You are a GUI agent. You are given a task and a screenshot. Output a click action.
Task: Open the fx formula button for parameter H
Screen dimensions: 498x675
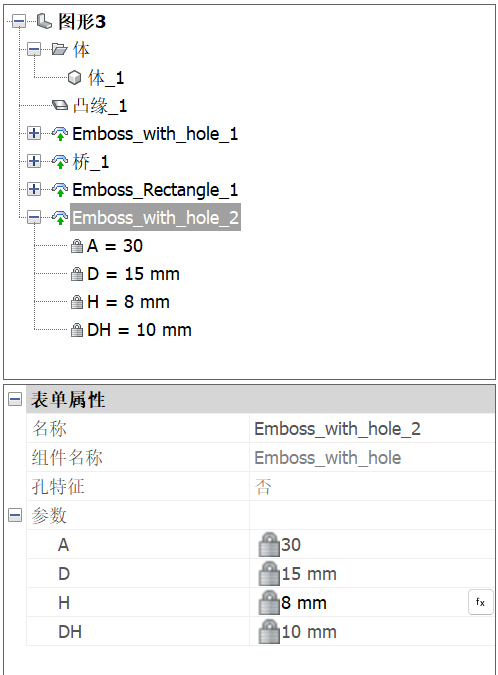coord(480,602)
